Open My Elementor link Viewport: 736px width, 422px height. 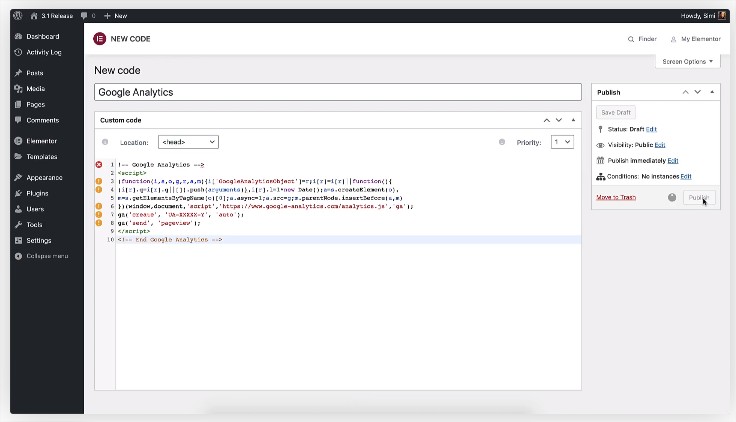pos(695,39)
